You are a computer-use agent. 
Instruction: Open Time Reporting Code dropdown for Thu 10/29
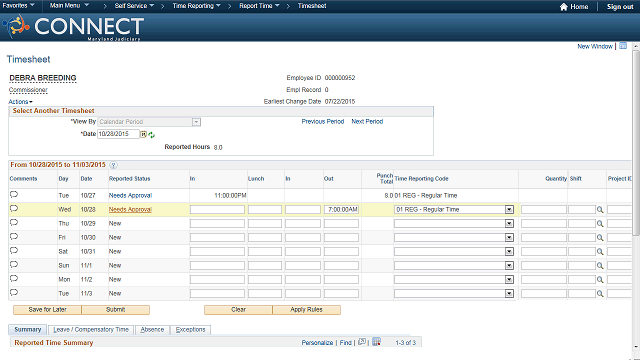click(509, 224)
